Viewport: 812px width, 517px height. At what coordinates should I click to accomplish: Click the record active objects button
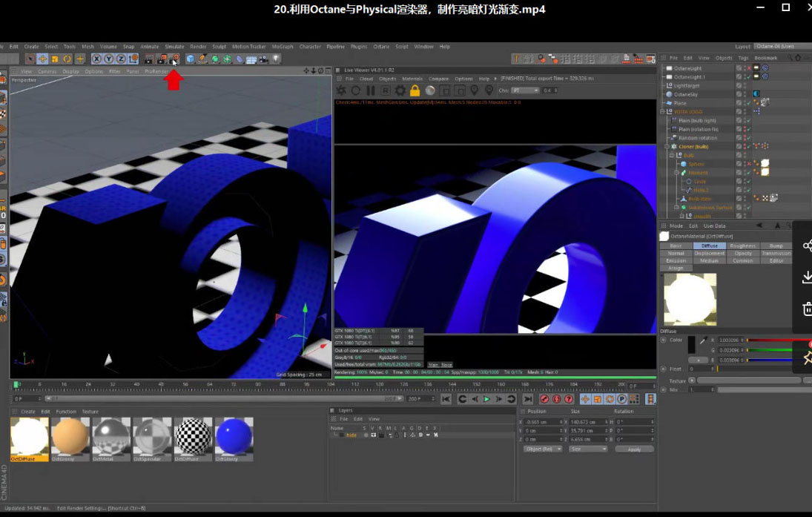tap(544, 399)
